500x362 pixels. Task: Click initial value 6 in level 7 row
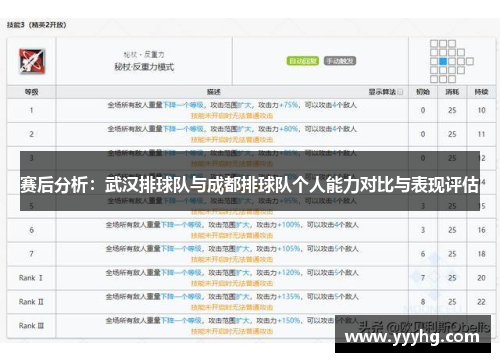[423, 254]
